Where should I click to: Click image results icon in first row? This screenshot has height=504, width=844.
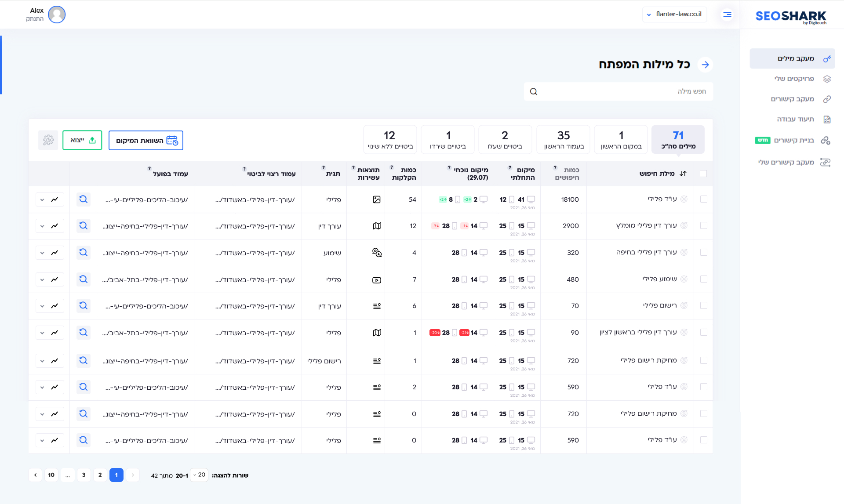(377, 199)
